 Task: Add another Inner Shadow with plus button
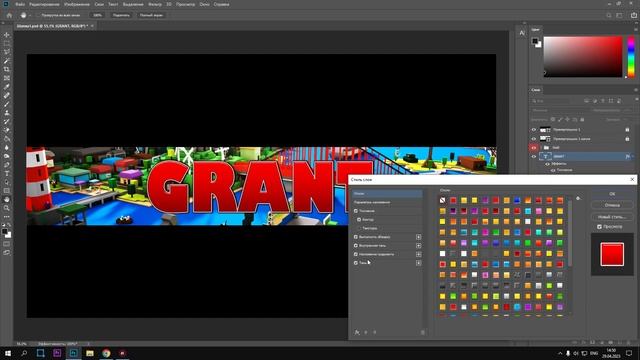418,245
